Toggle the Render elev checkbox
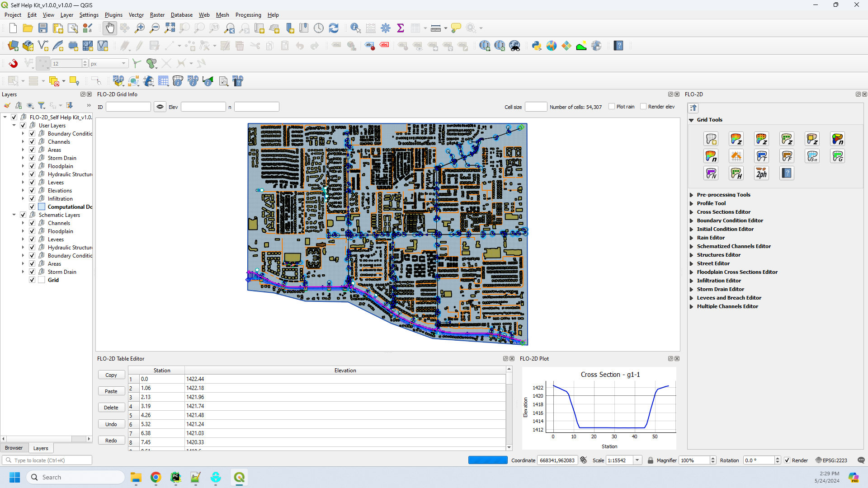Viewport: 868px width, 488px height. pos(643,107)
